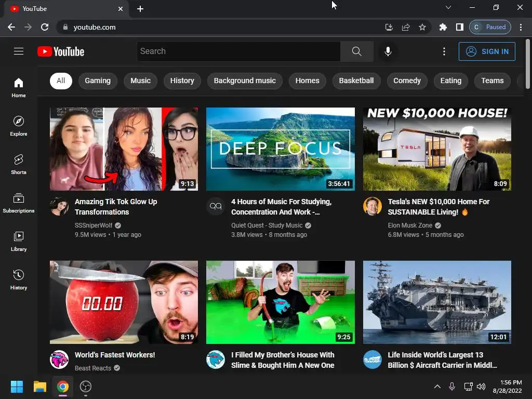Reload the page
Screen dimensions: 532x399
click(45, 27)
